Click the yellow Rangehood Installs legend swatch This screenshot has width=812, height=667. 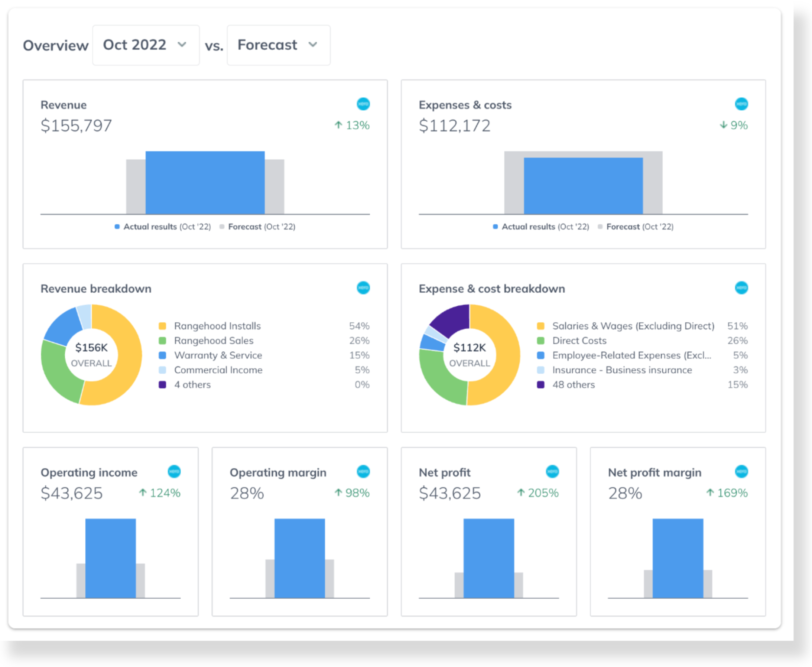(x=163, y=326)
